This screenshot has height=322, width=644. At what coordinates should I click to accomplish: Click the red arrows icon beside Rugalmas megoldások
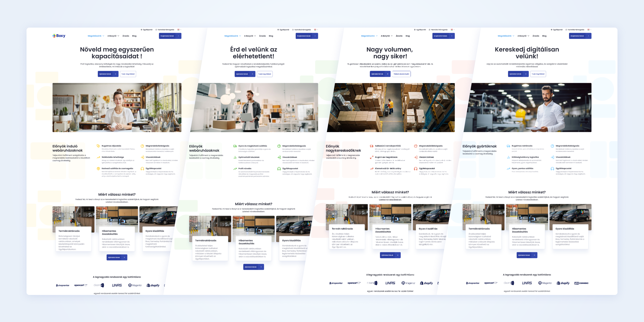tap(372, 157)
